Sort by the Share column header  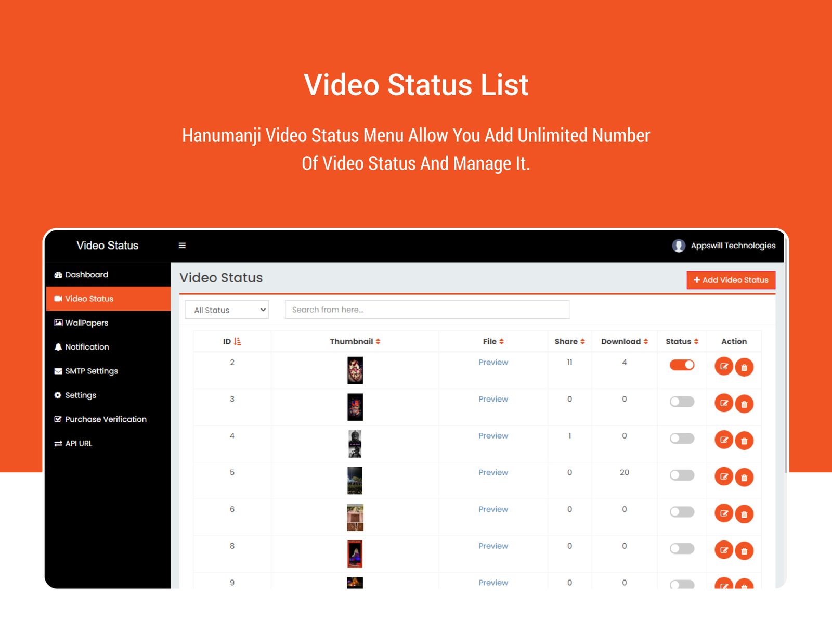[569, 342]
